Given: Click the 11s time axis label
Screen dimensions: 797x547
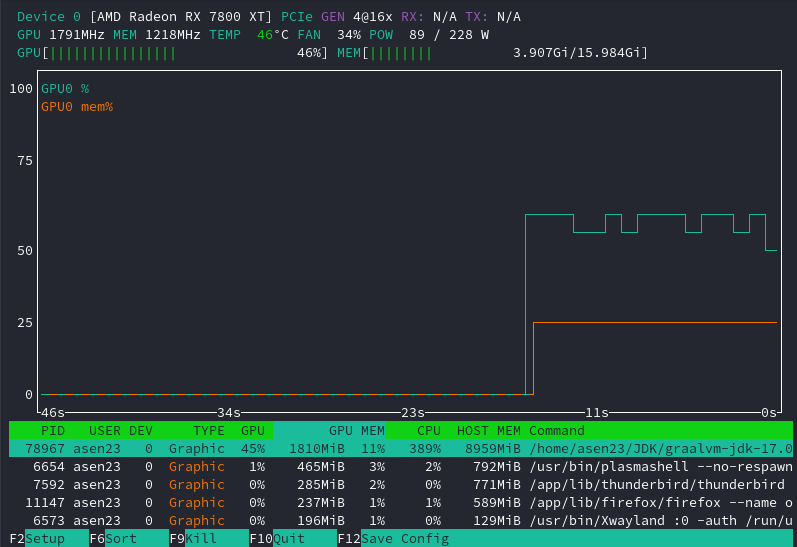Looking at the screenshot, I should coord(597,413).
